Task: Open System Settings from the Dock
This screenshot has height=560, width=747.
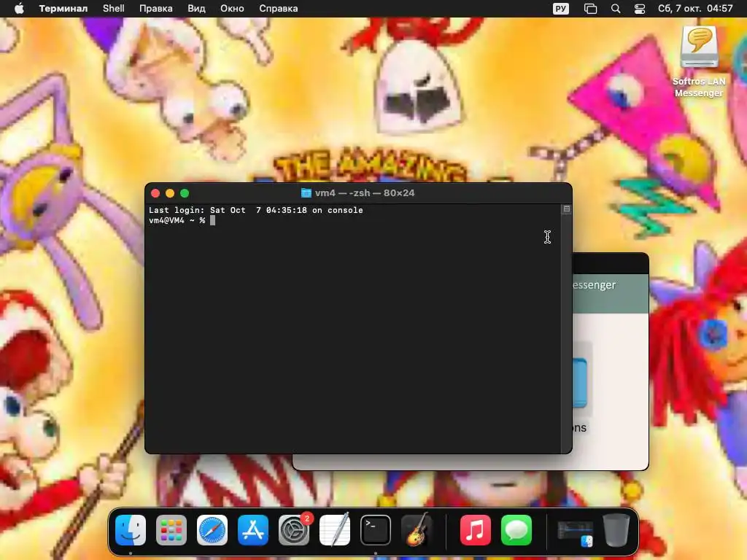Action: point(294,530)
